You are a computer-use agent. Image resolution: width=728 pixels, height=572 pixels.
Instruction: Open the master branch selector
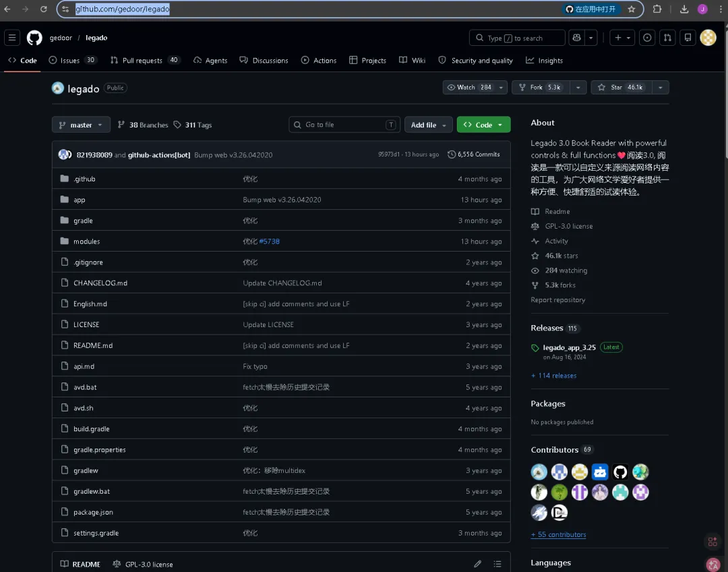(81, 125)
